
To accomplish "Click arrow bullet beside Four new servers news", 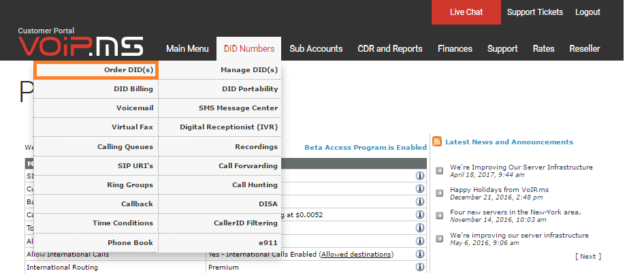I will [x=440, y=216].
